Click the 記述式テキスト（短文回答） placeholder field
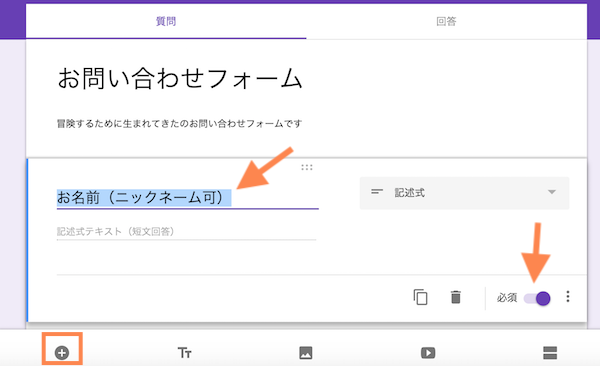 pos(186,232)
